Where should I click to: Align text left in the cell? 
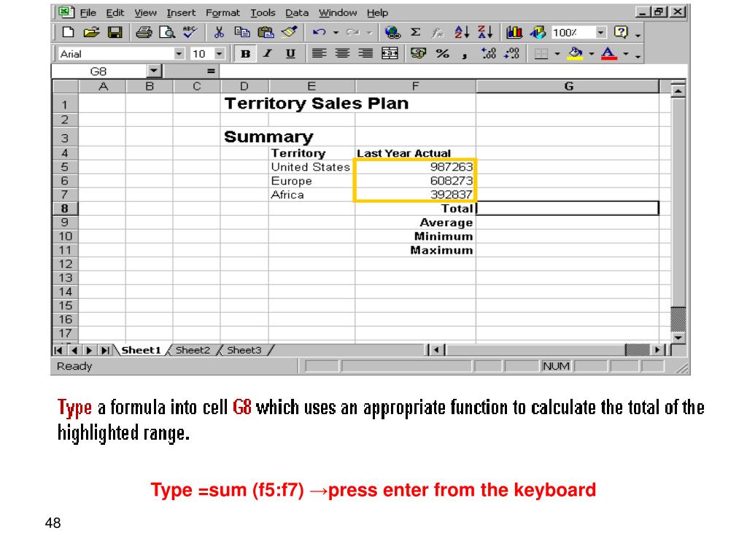[320, 53]
